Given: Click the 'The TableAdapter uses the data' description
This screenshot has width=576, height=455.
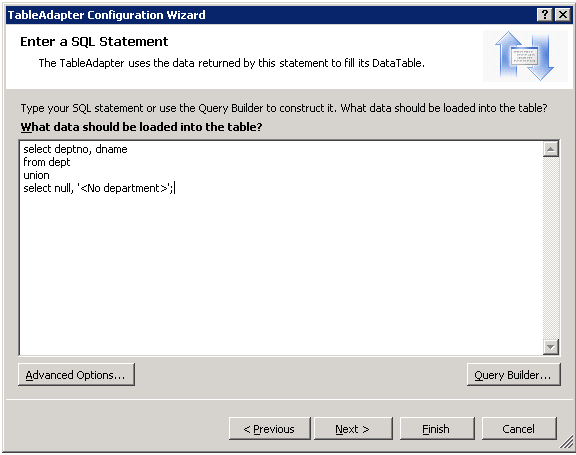Looking at the screenshot, I should 232,63.
